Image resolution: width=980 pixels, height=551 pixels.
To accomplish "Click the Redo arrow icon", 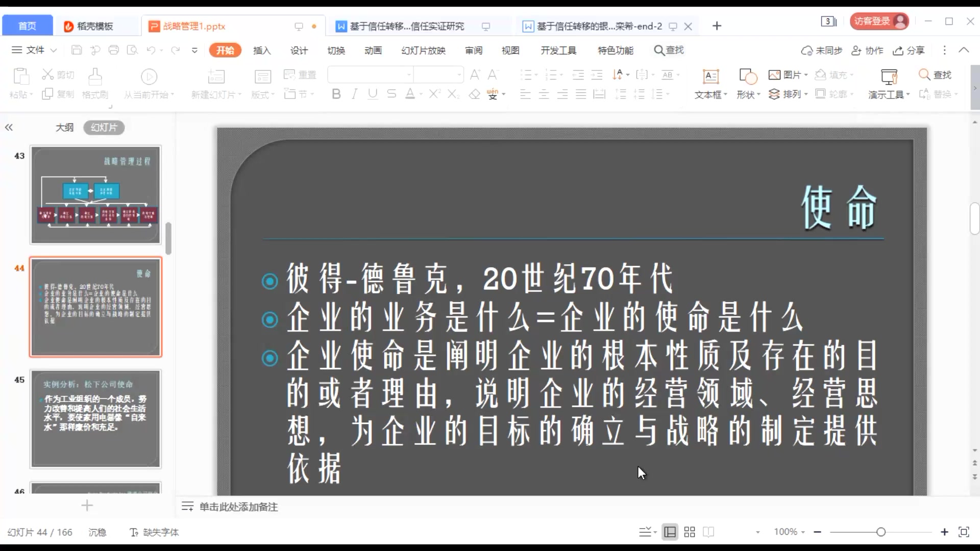I will tap(176, 50).
